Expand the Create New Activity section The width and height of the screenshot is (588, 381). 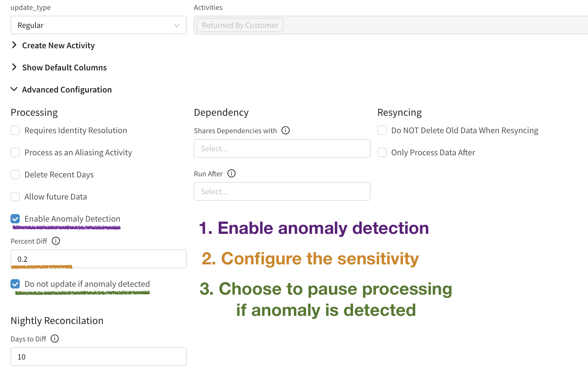coord(58,45)
